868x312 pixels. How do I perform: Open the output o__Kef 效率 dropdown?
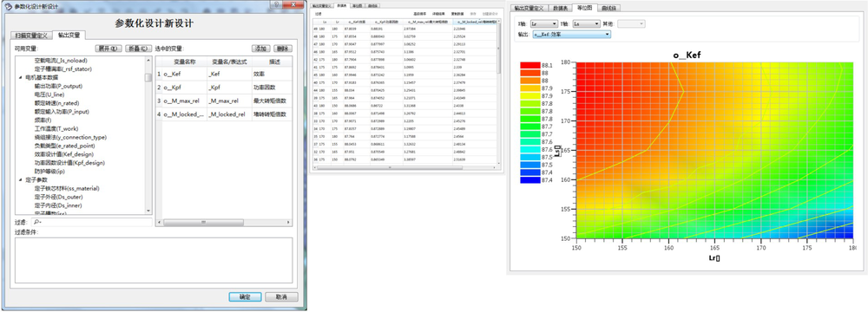pos(572,35)
